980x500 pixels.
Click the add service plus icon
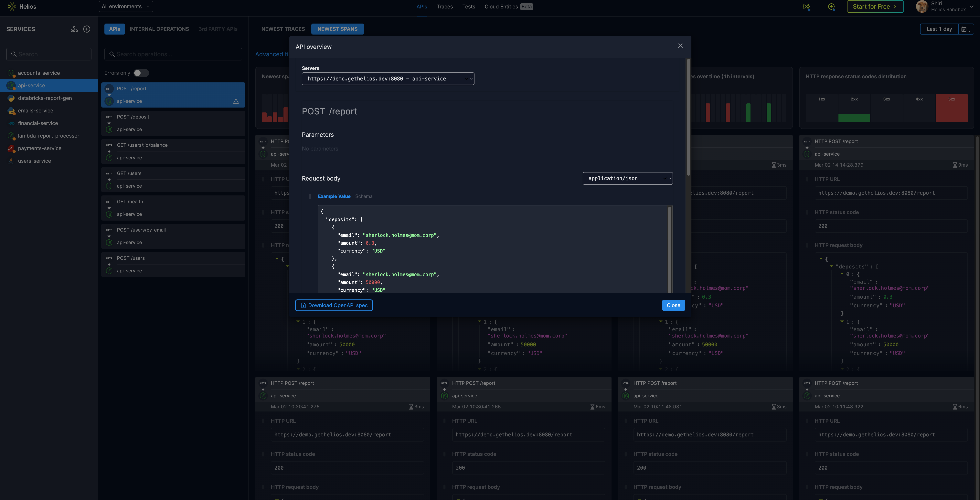click(87, 29)
